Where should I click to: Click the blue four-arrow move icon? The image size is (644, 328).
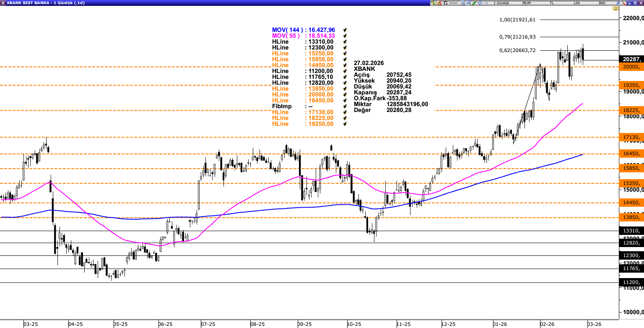point(480,3)
